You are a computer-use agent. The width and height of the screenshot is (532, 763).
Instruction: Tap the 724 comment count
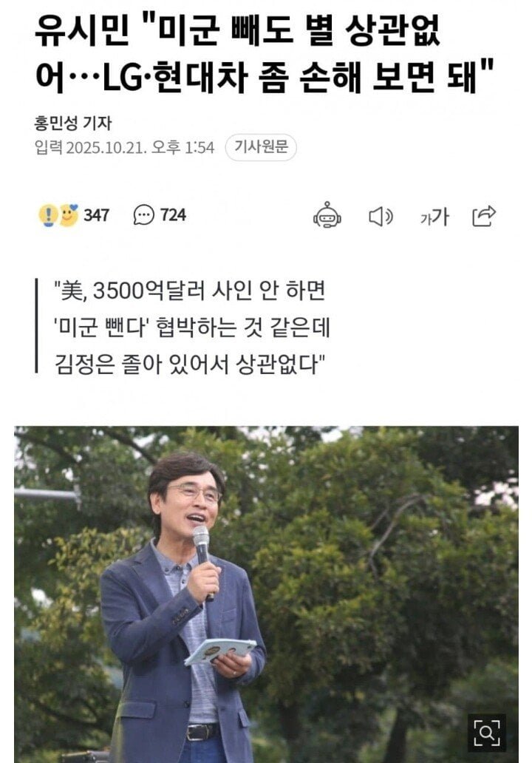coord(173,214)
